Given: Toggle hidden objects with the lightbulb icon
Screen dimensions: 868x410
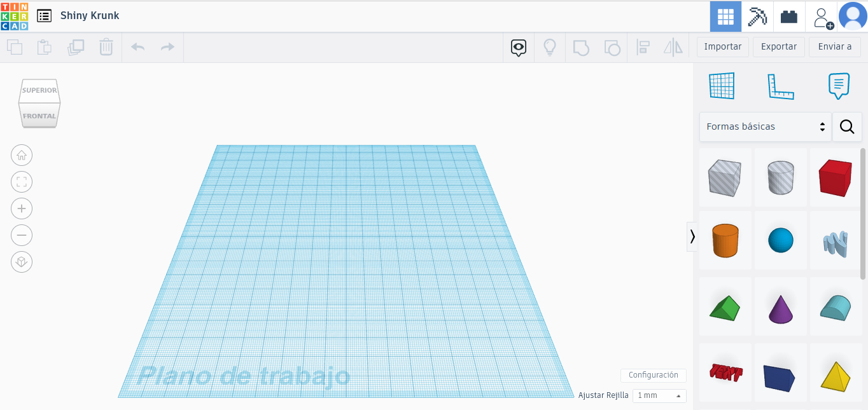Looking at the screenshot, I should coord(550,47).
